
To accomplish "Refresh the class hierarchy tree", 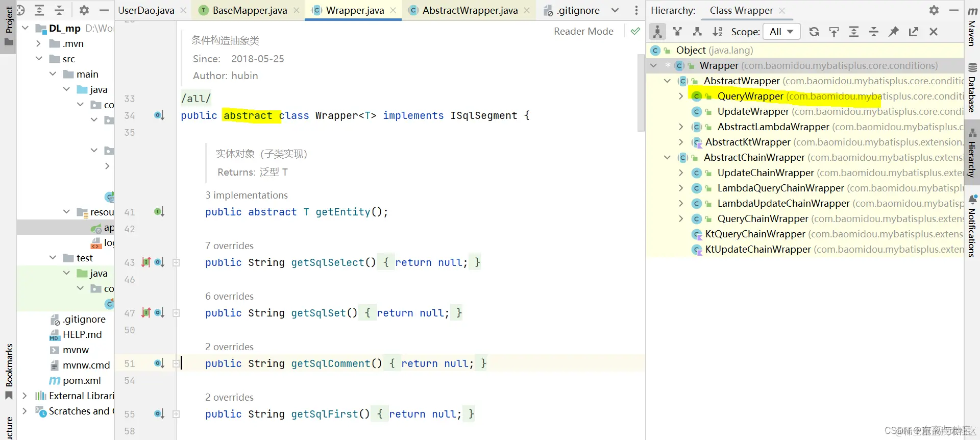I will pyautogui.click(x=814, y=32).
